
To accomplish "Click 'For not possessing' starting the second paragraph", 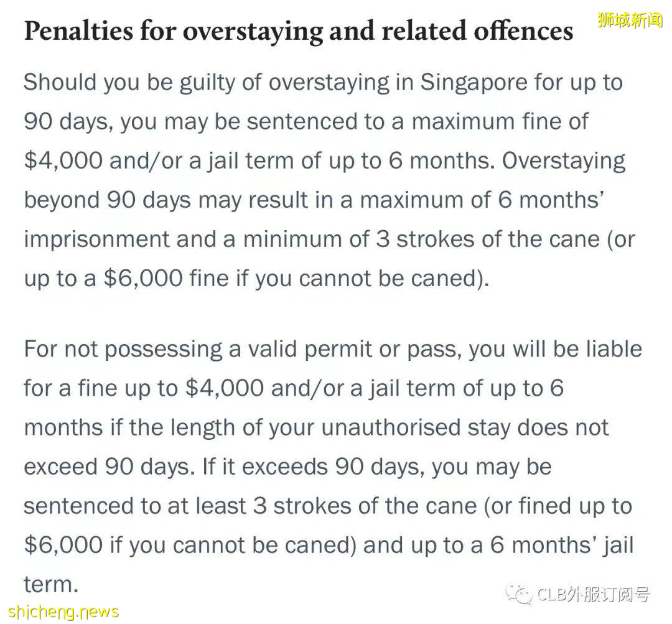I will [121, 349].
